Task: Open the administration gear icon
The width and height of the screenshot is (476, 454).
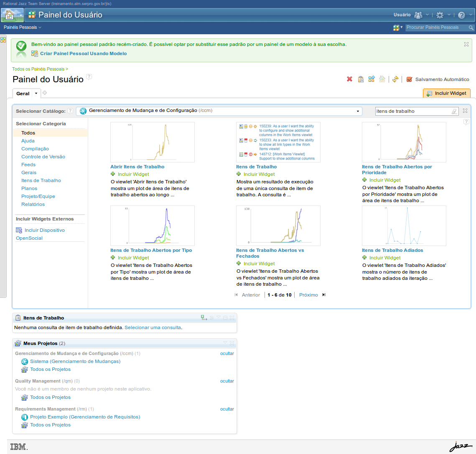Action: (x=440, y=15)
